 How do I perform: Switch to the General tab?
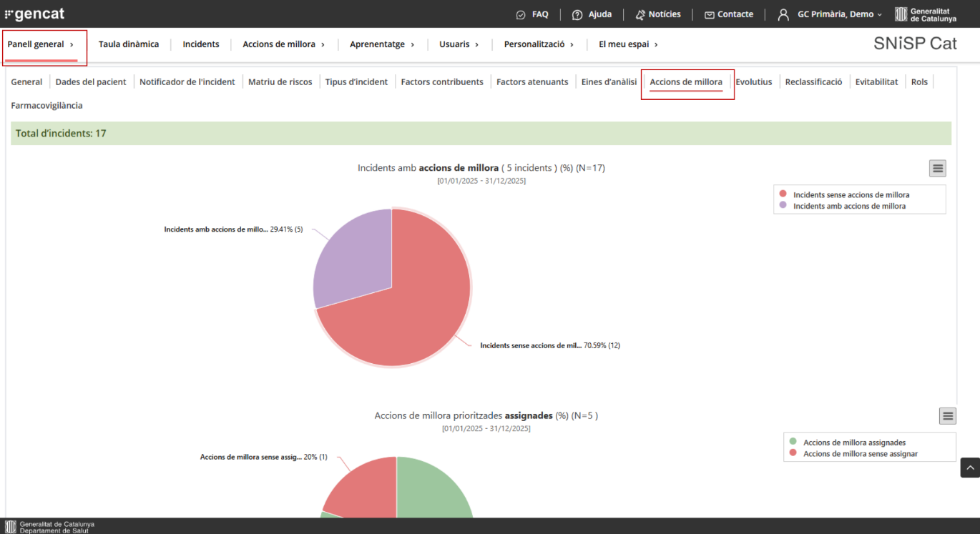tap(26, 82)
